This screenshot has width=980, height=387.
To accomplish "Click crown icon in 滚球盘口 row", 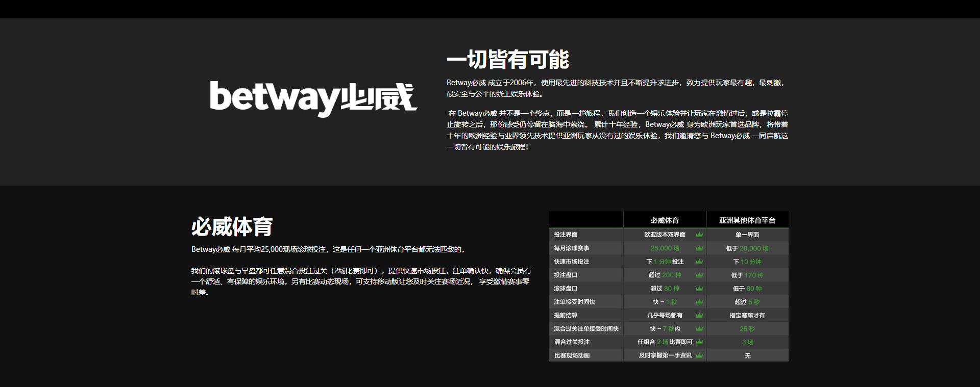I will (699, 289).
